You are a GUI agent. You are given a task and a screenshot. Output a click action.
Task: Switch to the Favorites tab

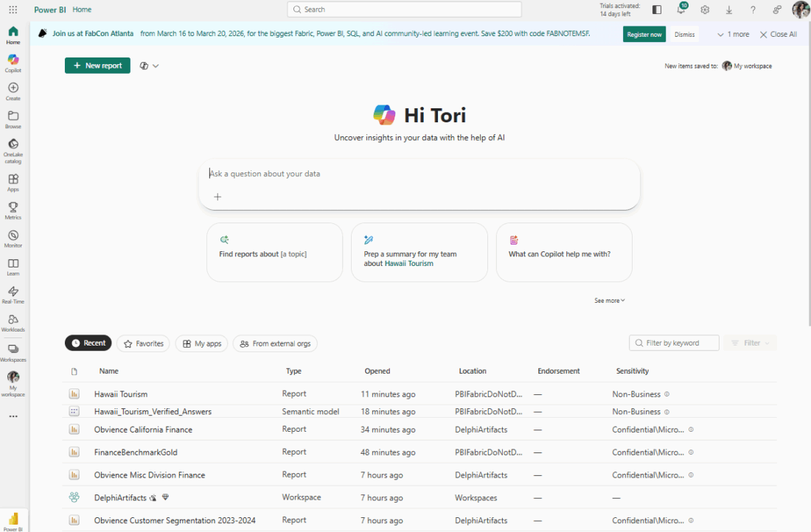click(143, 343)
